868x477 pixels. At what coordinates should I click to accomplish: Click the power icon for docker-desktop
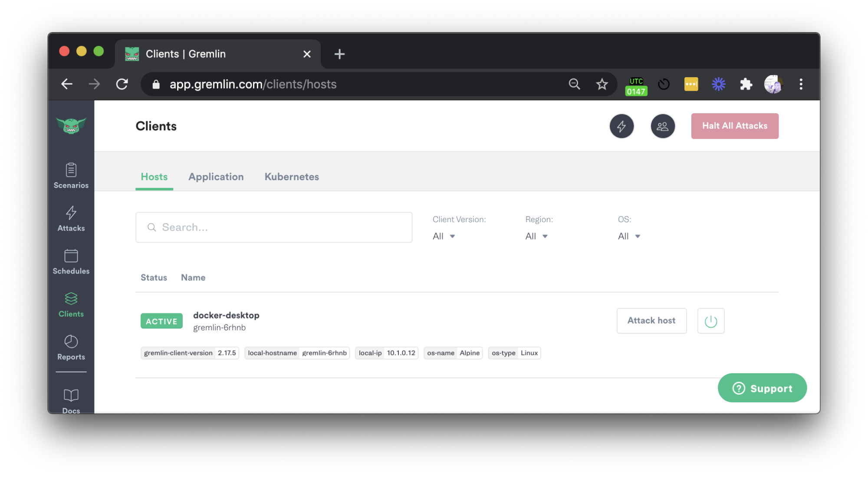pyautogui.click(x=711, y=321)
